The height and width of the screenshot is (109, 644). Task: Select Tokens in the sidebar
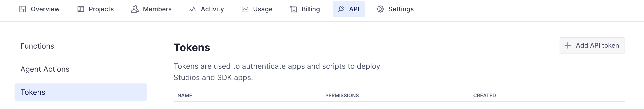(80, 92)
